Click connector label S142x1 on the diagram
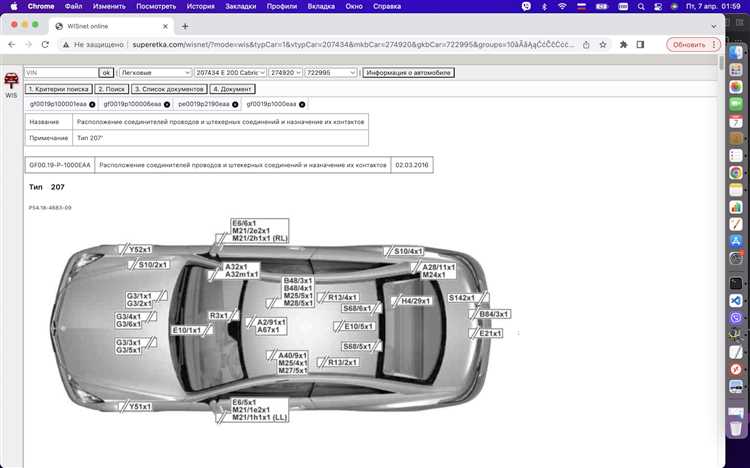750x468 pixels. 462,298
